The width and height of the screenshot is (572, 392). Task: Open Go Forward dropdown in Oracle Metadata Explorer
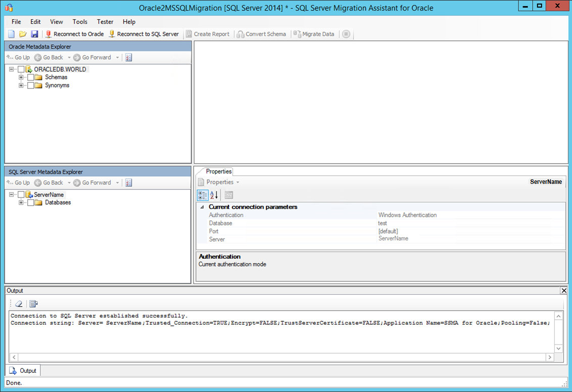(117, 57)
